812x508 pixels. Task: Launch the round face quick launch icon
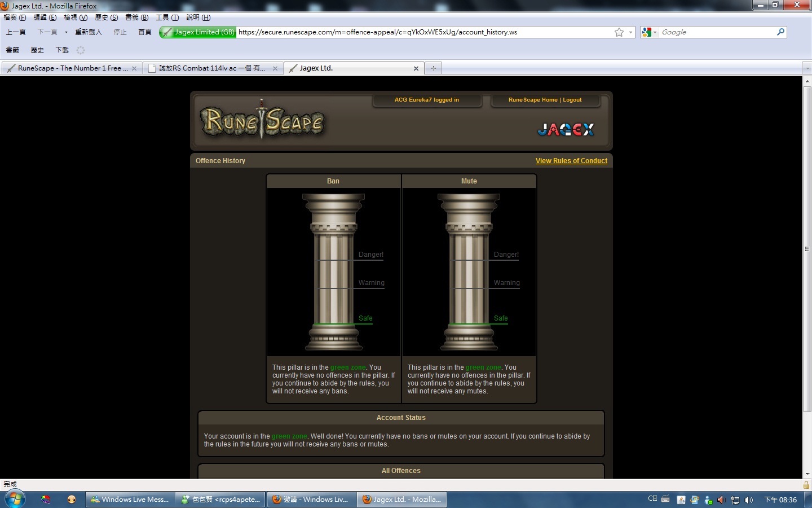click(72, 500)
